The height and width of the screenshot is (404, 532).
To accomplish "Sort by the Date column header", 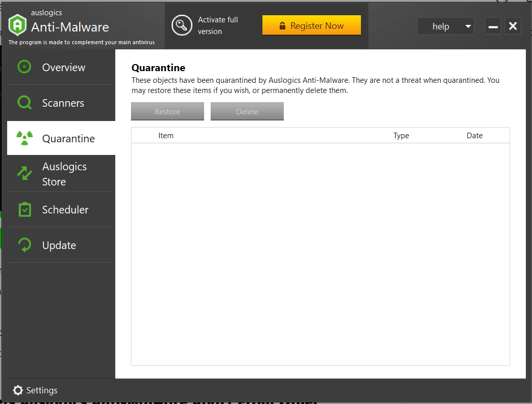I will pyautogui.click(x=474, y=135).
